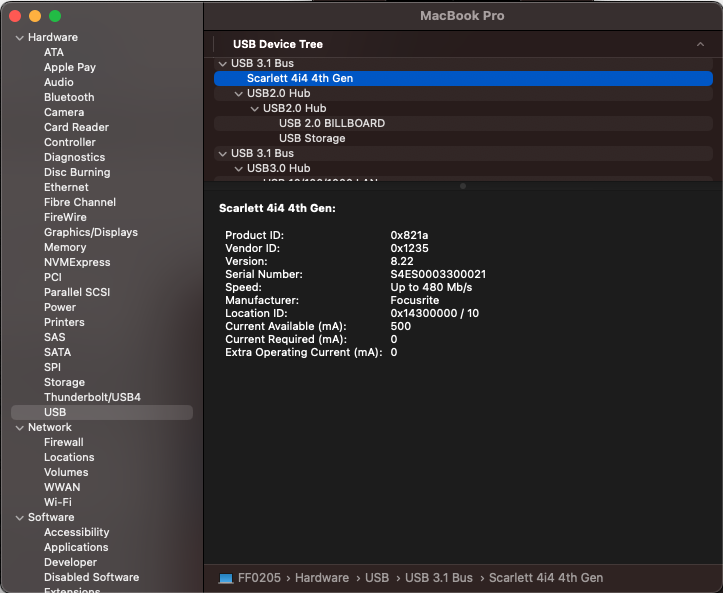Click USB 3.1 Bus in path bar
This screenshot has width=723, height=593.
(438, 578)
